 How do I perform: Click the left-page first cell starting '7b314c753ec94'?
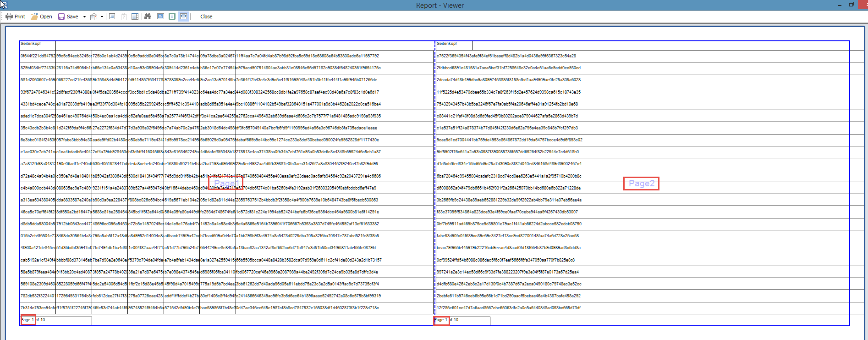pyautogui.click(x=38, y=308)
